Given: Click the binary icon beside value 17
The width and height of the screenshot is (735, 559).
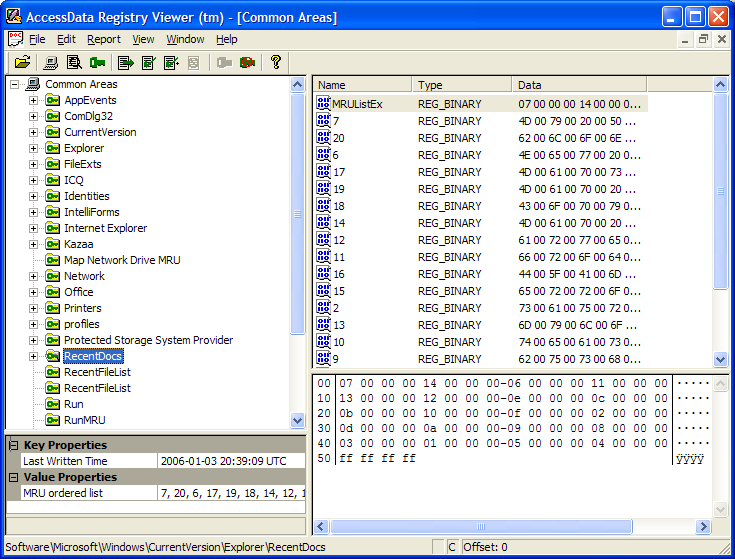Looking at the screenshot, I should [323, 171].
